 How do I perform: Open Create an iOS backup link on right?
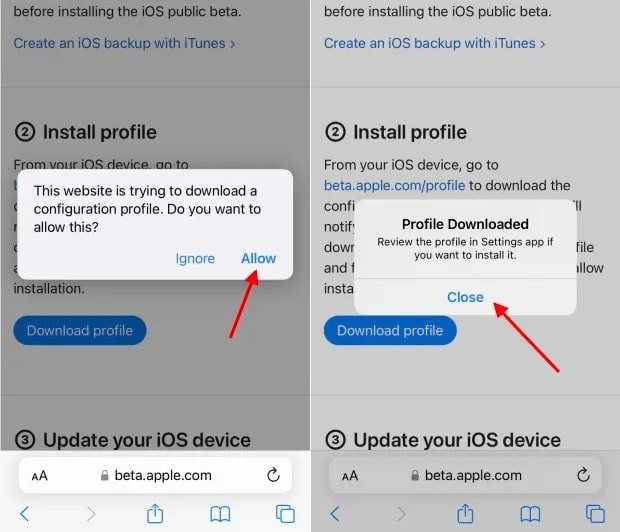point(435,43)
